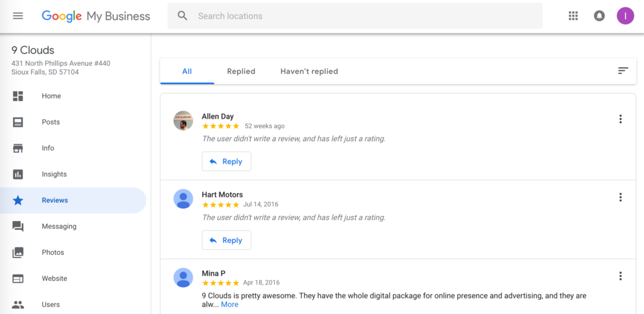644x314 pixels.
Task: Open more options for Mina P's review
Action: (620, 276)
